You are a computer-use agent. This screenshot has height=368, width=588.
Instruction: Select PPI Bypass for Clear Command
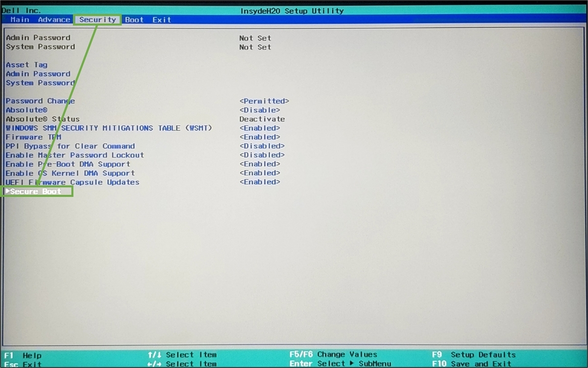pos(70,146)
